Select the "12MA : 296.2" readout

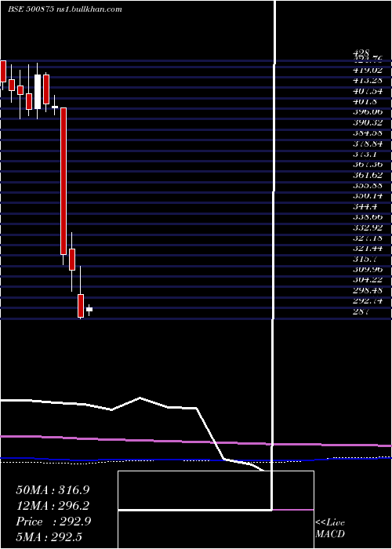coord(53,506)
